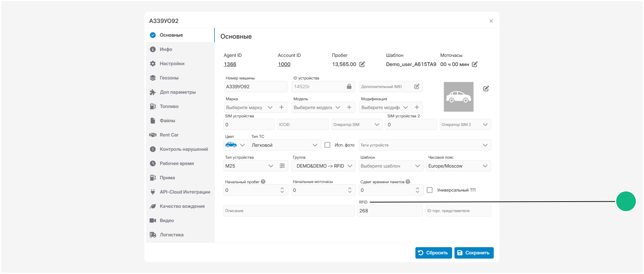644x274 pixels.
Task: Expand the Часовой пояс Europe/Moscow dropdown
Action: (x=458, y=166)
